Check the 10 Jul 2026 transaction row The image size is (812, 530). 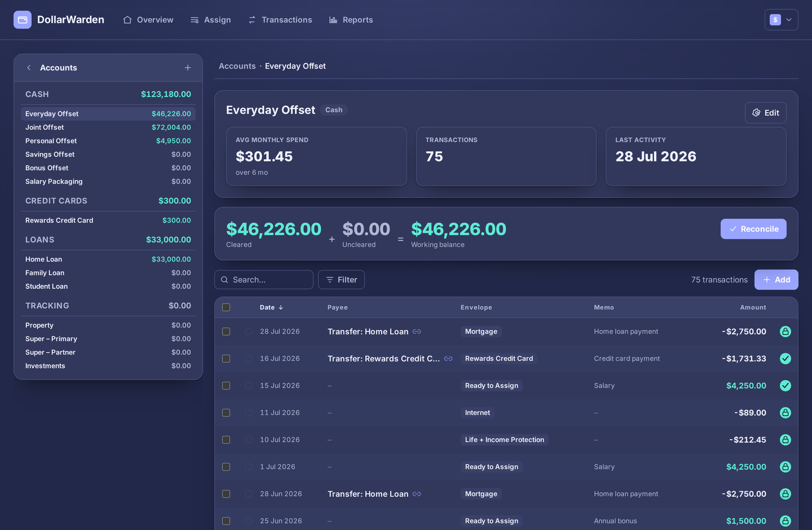[226, 440]
